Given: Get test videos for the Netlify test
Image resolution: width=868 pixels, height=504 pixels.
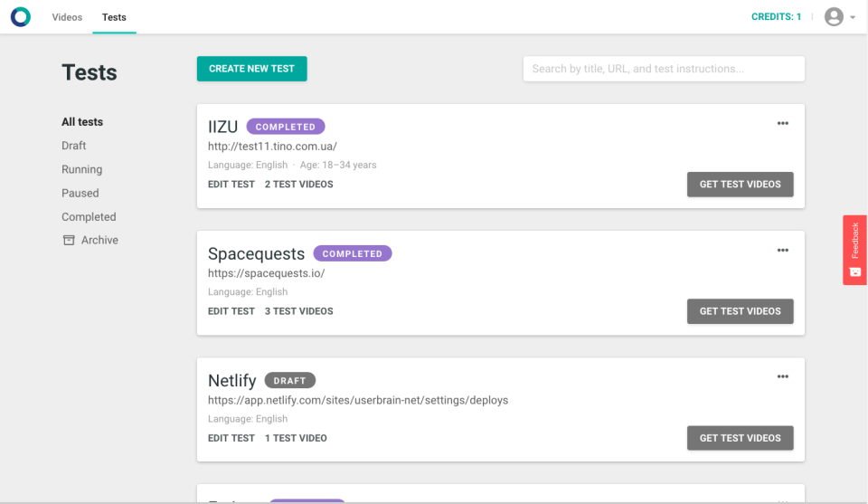Looking at the screenshot, I should (x=740, y=438).
